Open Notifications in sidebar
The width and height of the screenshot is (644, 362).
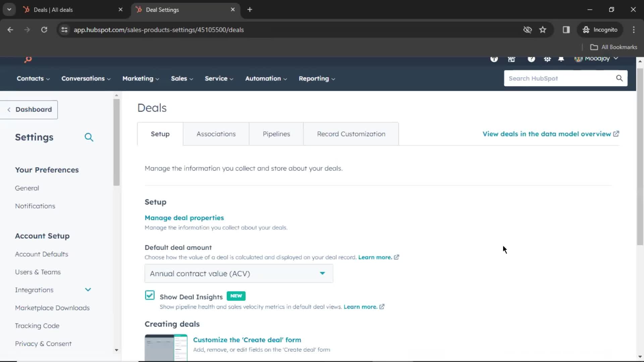click(35, 206)
